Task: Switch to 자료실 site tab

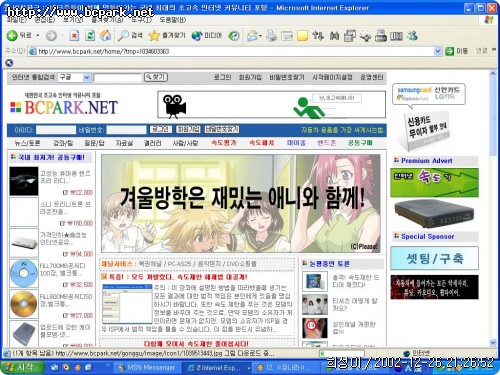Action: (x=124, y=143)
